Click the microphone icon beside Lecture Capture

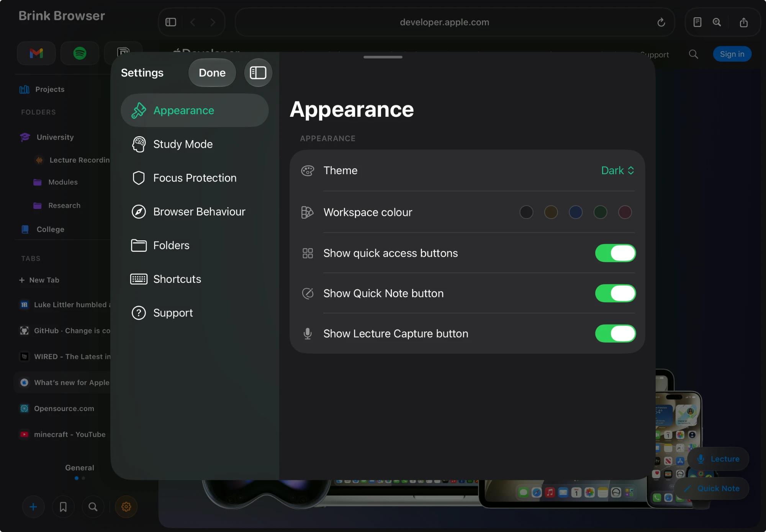point(308,334)
